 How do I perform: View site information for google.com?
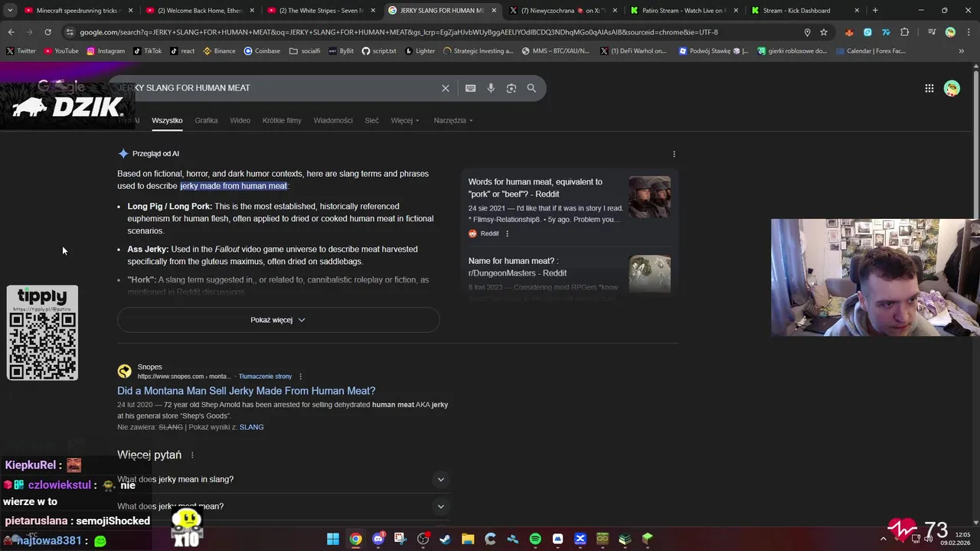point(70,32)
